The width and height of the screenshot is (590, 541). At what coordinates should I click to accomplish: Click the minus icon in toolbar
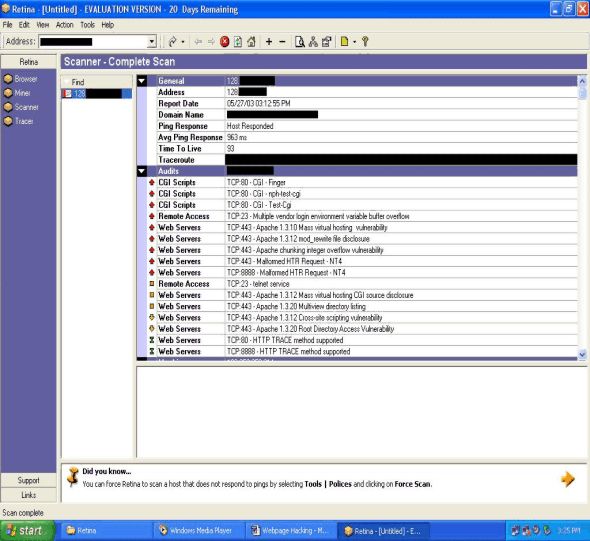click(x=282, y=42)
